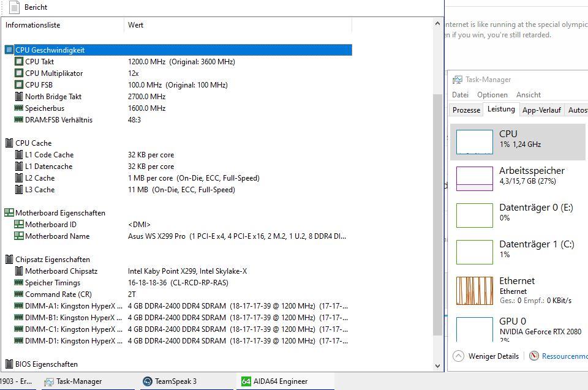Open the Datei menu in Task-Manager
This screenshot has height=390, width=588.
pos(460,95)
